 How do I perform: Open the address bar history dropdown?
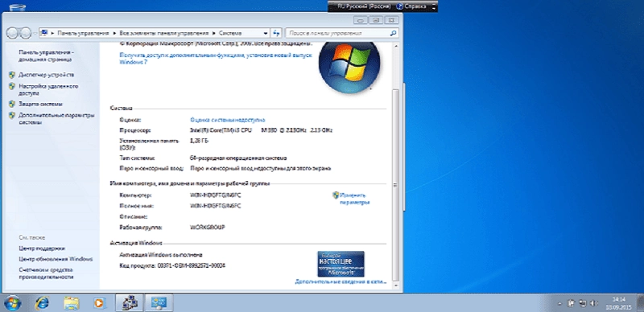[x=265, y=33]
